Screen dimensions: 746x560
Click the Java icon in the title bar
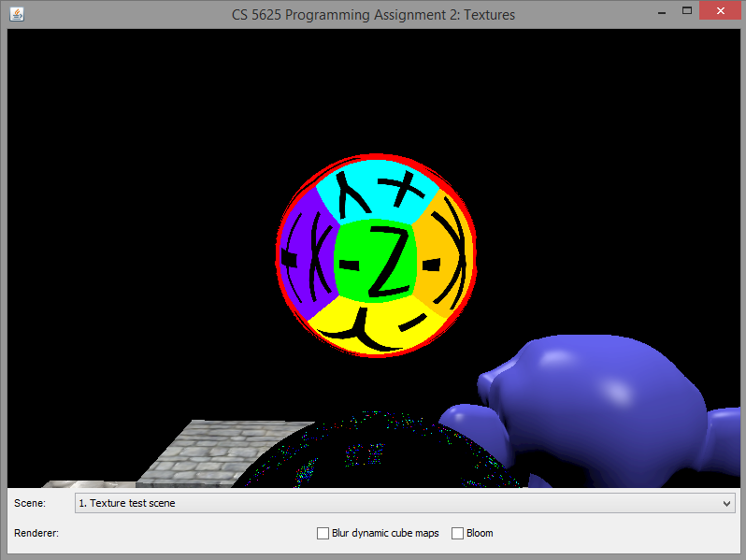tap(16, 14)
